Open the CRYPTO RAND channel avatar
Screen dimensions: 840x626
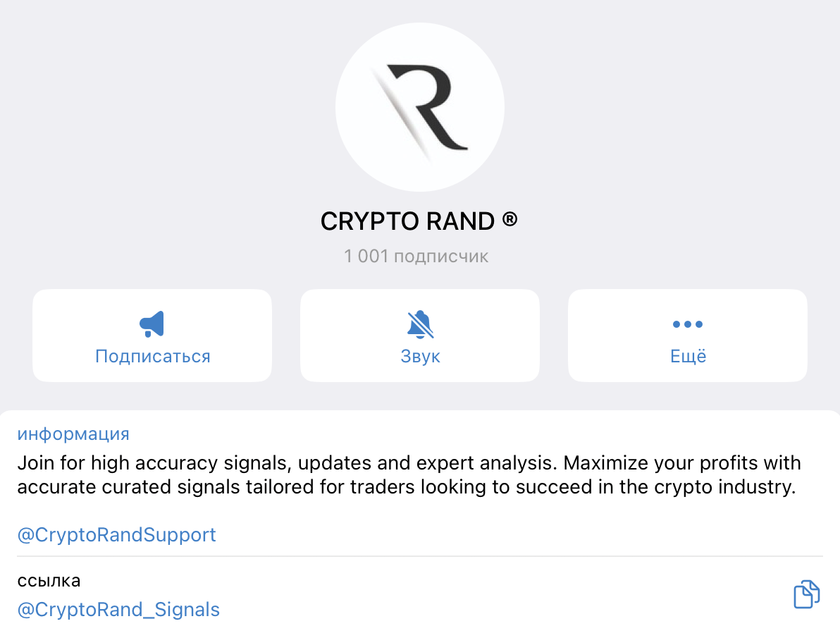coord(420,106)
